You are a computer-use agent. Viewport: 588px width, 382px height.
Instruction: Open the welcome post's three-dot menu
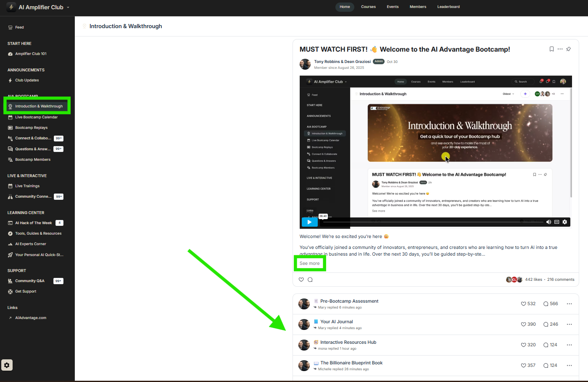560,49
